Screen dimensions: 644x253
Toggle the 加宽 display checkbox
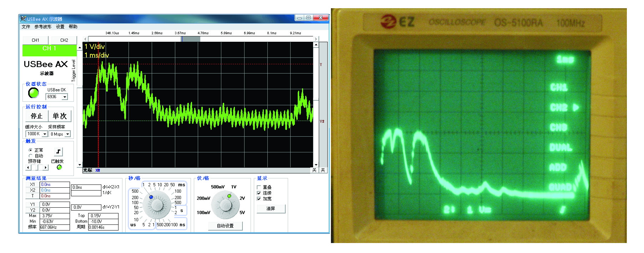259,199
